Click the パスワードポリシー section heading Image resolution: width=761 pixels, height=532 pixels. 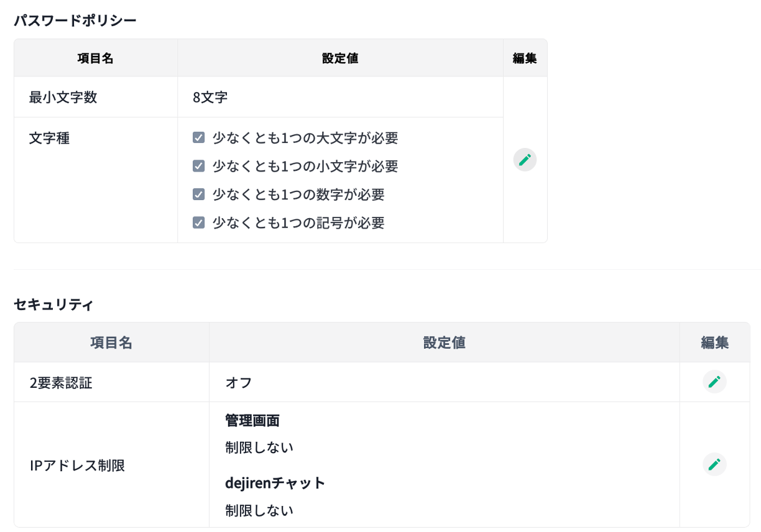point(75,21)
